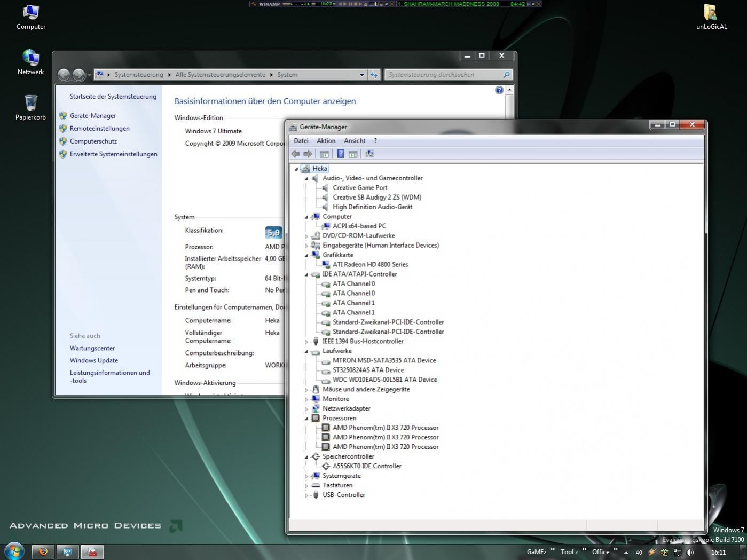
Task: Open the ? help menu
Action: click(375, 141)
